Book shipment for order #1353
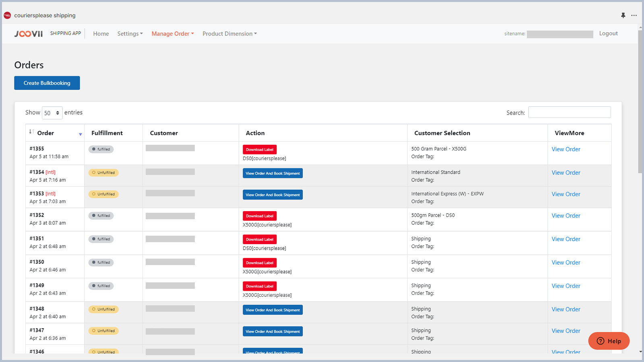644x362 pixels. tap(272, 195)
